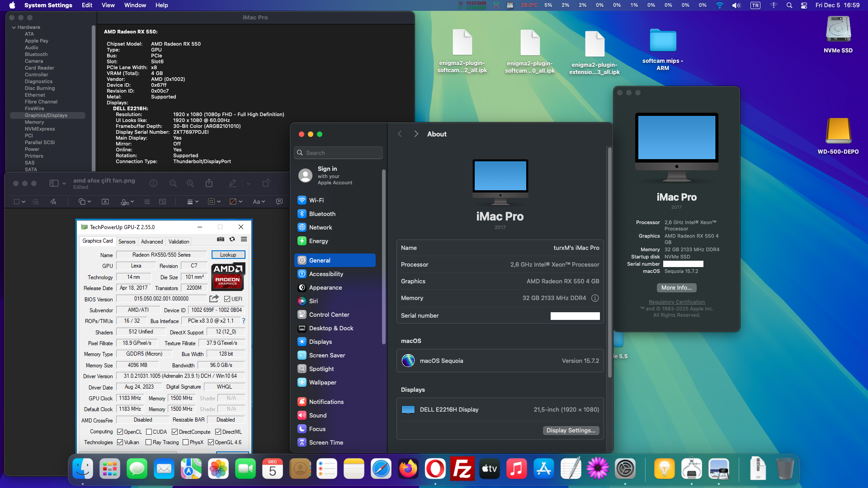Collapse the Hardware section in System Information
Screen dimensions: 868x488
pos(14,27)
